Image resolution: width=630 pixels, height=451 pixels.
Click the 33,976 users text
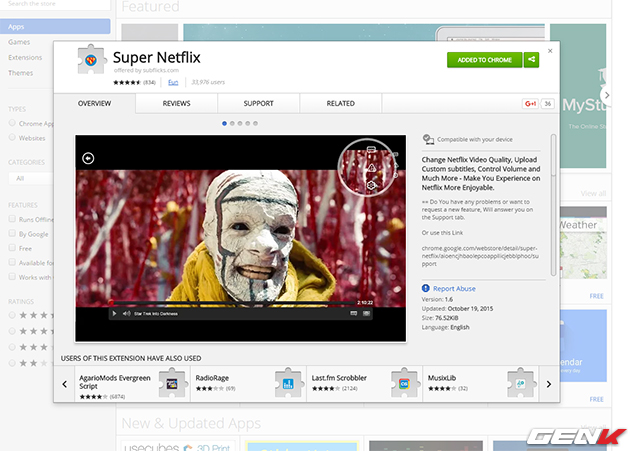208,82
